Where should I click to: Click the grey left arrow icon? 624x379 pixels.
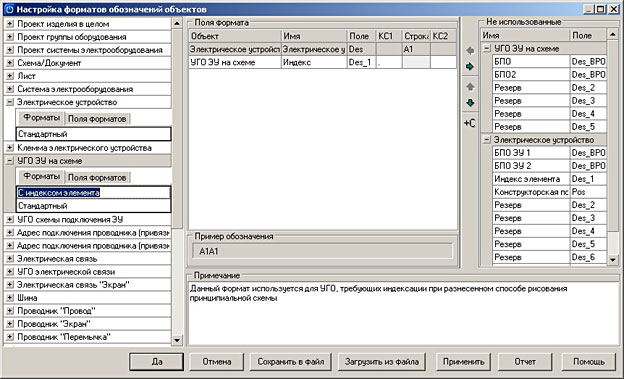coord(470,50)
